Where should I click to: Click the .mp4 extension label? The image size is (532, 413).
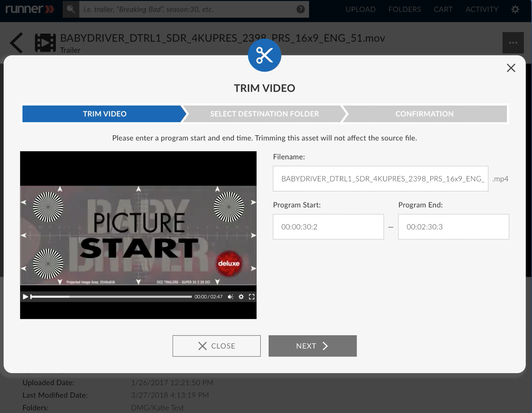500,179
